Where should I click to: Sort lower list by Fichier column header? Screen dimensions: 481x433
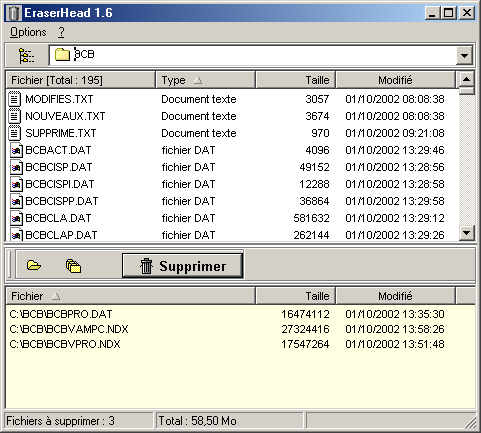(x=131, y=296)
